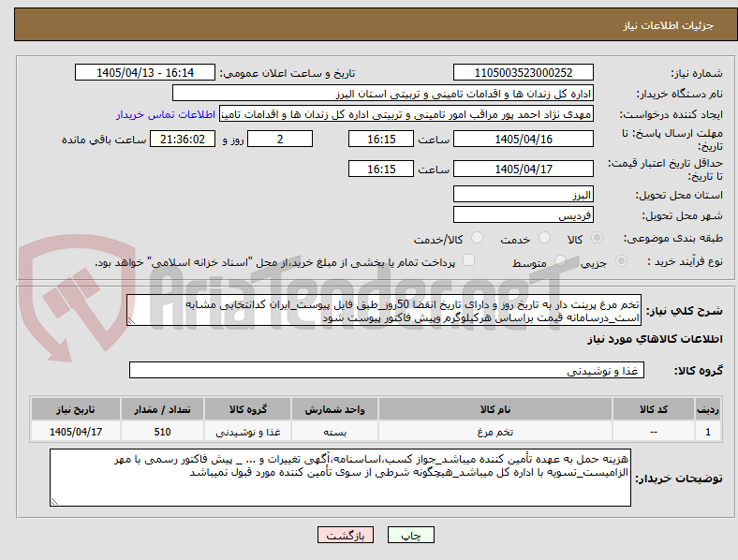This screenshot has height=560, width=738.
Task: Click the بازگشت (back) button
Action: [346, 535]
